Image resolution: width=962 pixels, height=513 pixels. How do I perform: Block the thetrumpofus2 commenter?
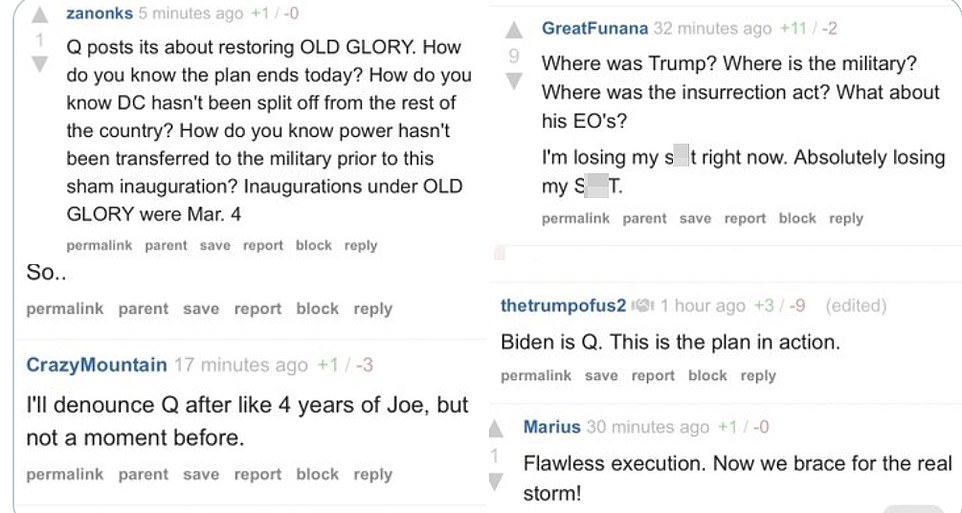tap(707, 376)
